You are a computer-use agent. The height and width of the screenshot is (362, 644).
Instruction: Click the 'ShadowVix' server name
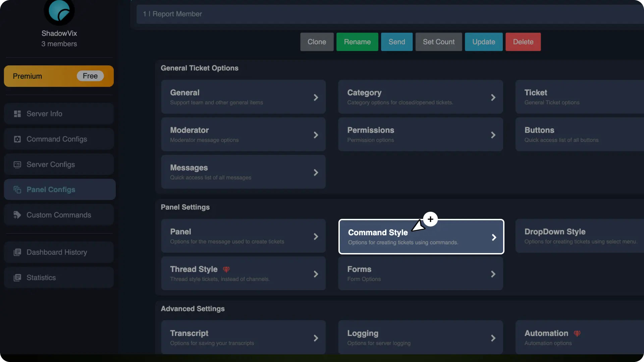coord(59,34)
